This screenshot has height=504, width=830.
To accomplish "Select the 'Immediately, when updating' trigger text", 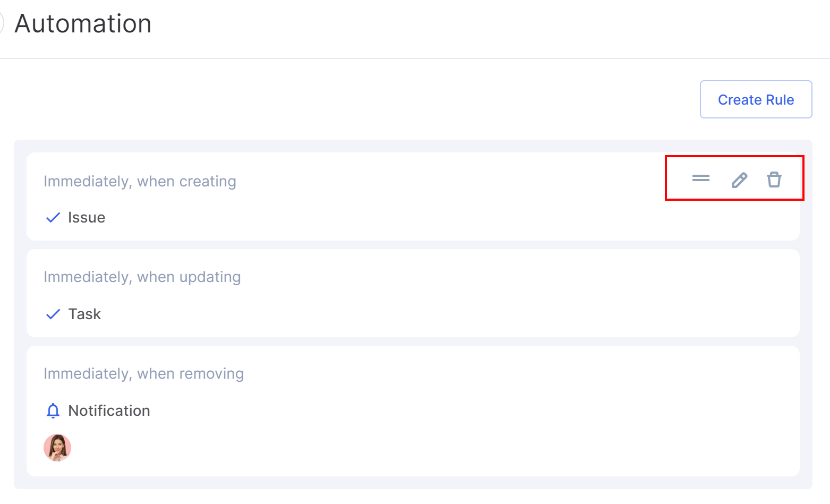I will click(142, 277).
